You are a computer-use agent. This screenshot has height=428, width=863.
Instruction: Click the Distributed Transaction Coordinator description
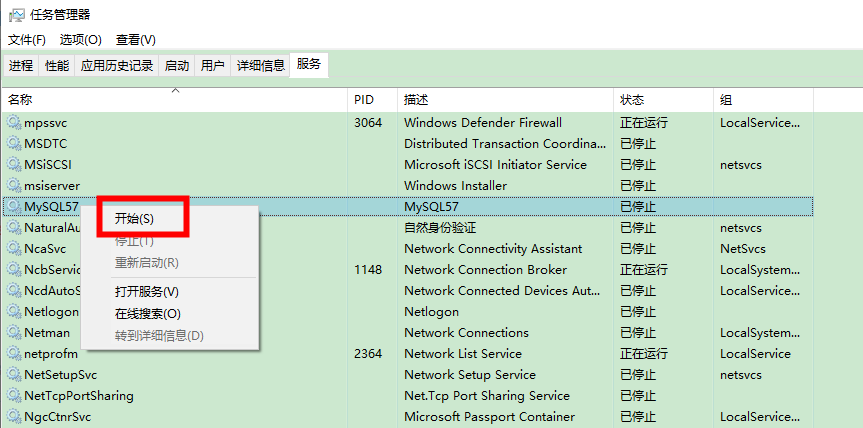click(x=505, y=144)
